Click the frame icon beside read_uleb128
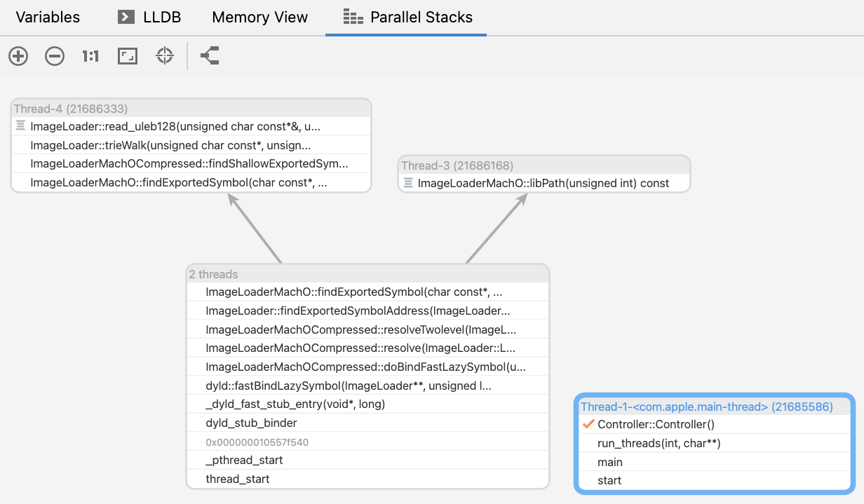This screenshot has width=864, height=504. [x=20, y=126]
